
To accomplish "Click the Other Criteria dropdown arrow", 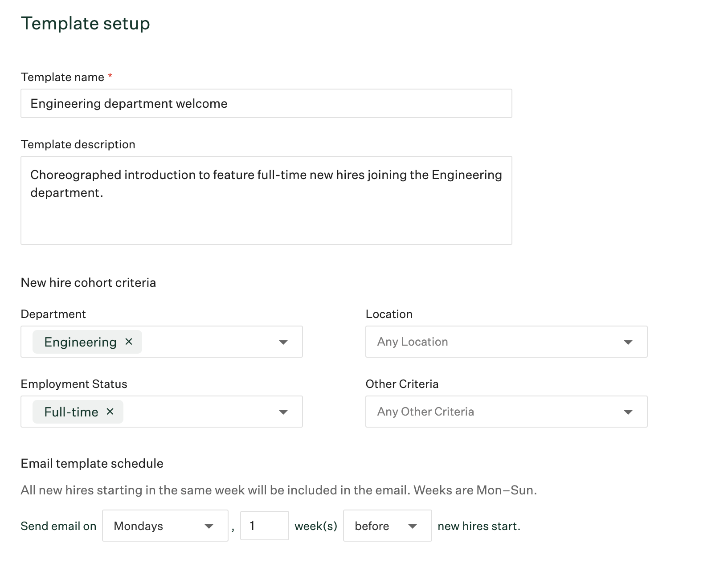I will coord(628,412).
